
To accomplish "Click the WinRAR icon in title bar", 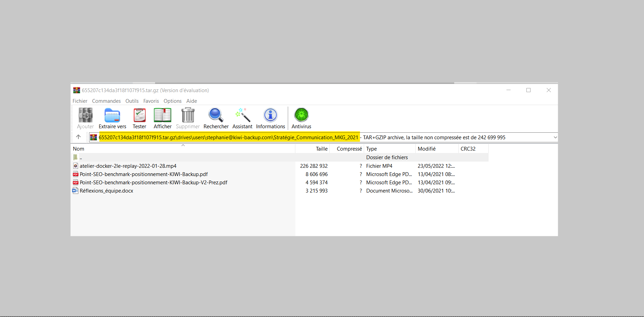I will [76, 90].
